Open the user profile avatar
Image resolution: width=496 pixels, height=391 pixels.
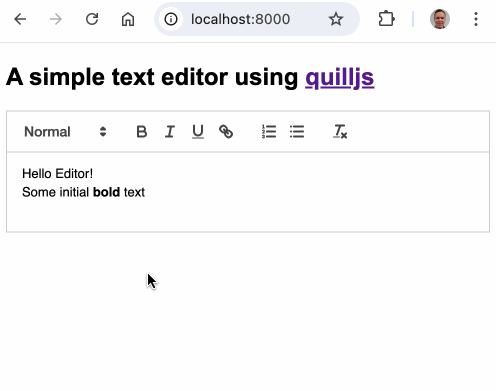coord(440,19)
